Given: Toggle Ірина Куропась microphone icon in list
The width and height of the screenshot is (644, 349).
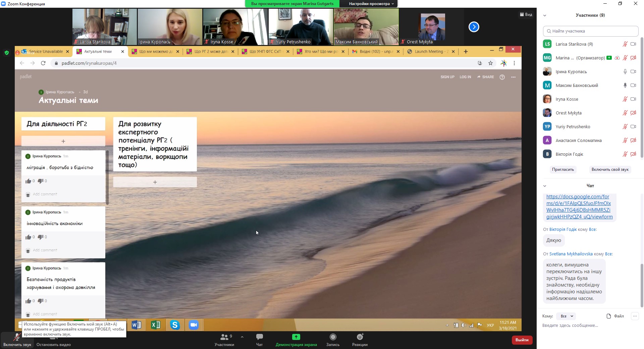Looking at the screenshot, I should (x=625, y=71).
